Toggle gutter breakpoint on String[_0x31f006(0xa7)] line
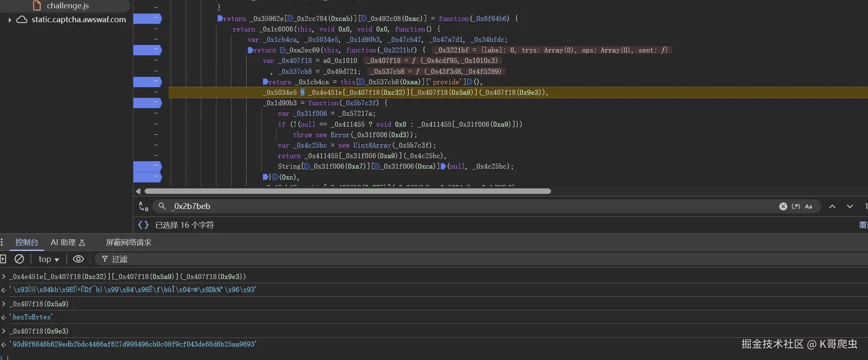The width and height of the screenshot is (868, 360). [x=148, y=166]
